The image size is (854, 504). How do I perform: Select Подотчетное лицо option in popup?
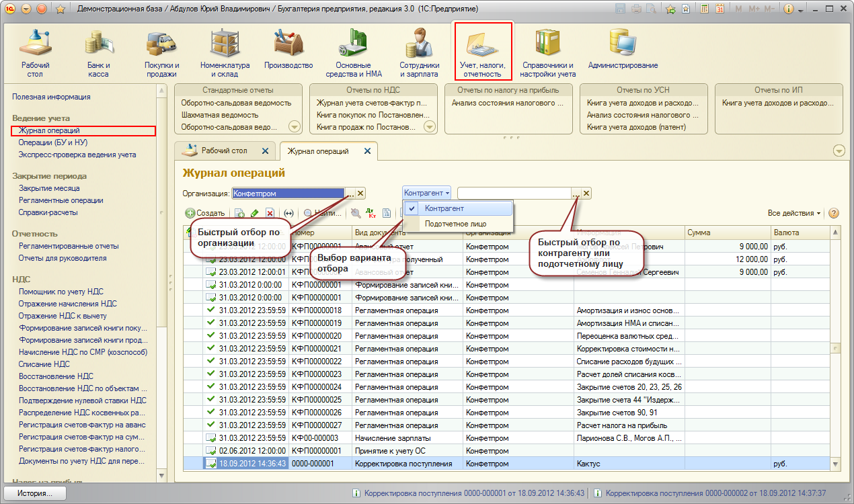[457, 224]
